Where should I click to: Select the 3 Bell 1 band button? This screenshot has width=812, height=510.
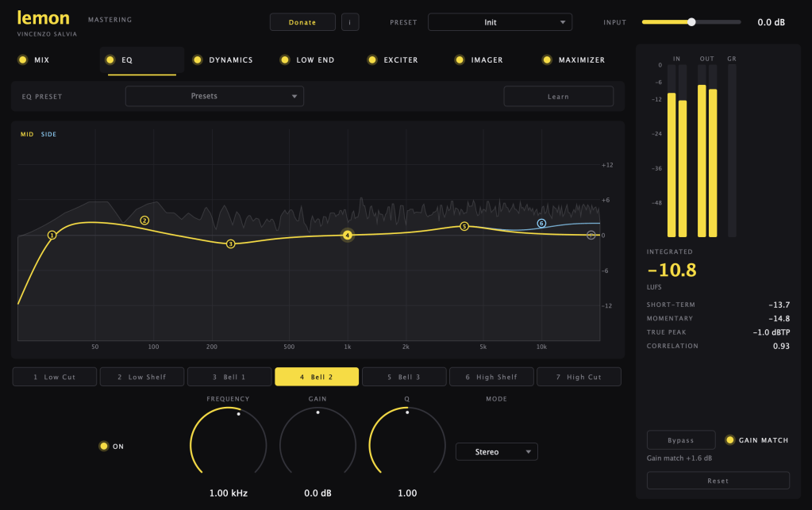coord(229,377)
